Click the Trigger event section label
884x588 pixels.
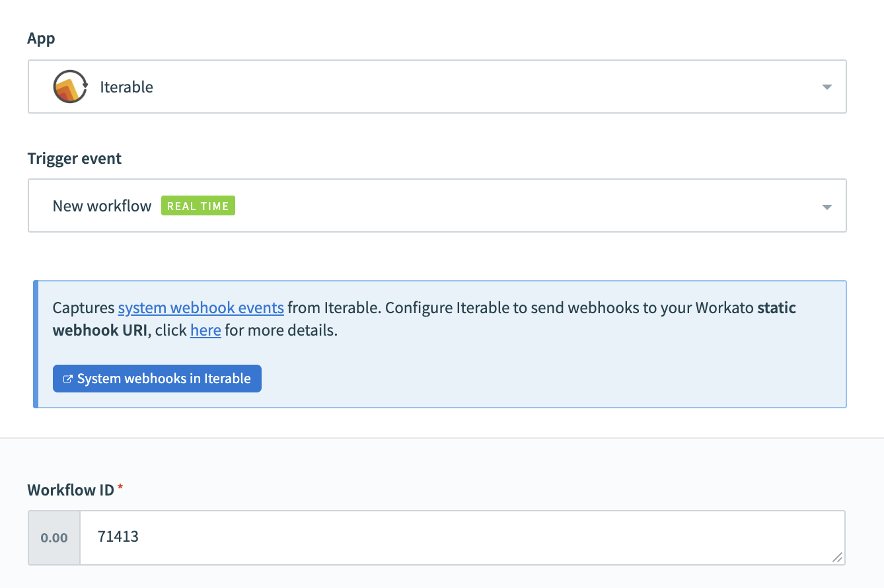[x=74, y=158]
